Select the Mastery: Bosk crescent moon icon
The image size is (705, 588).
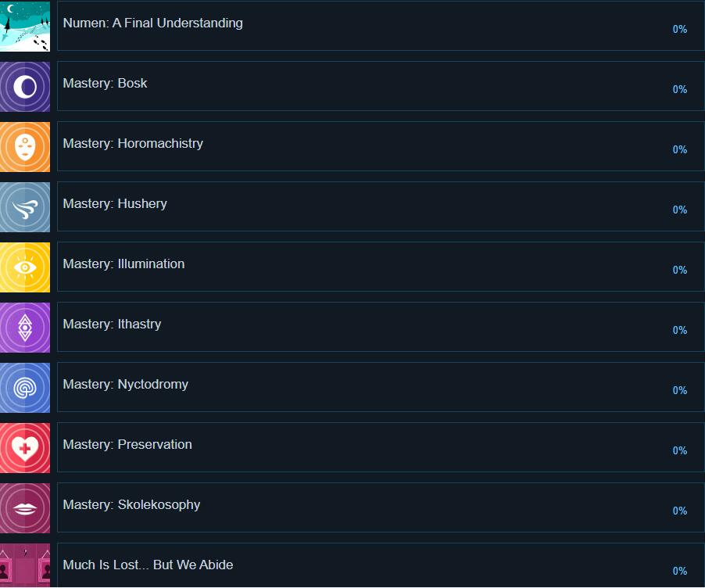pyautogui.click(x=25, y=87)
